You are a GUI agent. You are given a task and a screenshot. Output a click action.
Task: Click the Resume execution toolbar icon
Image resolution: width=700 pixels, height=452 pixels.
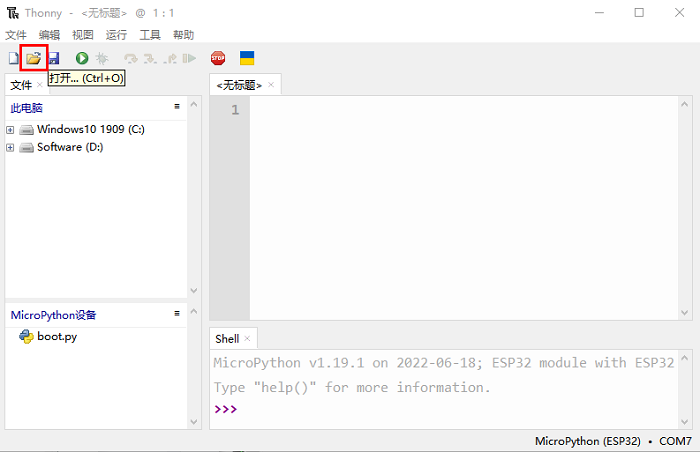point(189,59)
